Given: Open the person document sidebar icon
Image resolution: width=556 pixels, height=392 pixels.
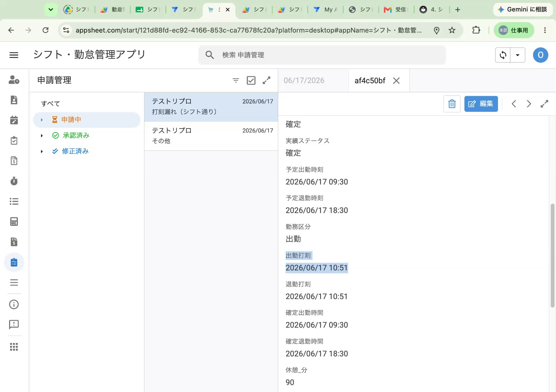Looking at the screenshot, I should [x=14, y=100].
